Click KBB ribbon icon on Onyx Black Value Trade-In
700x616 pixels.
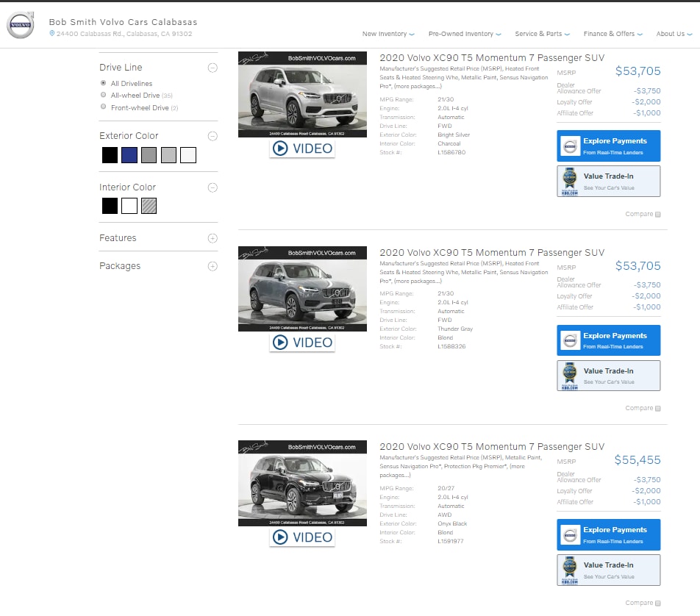570,570
